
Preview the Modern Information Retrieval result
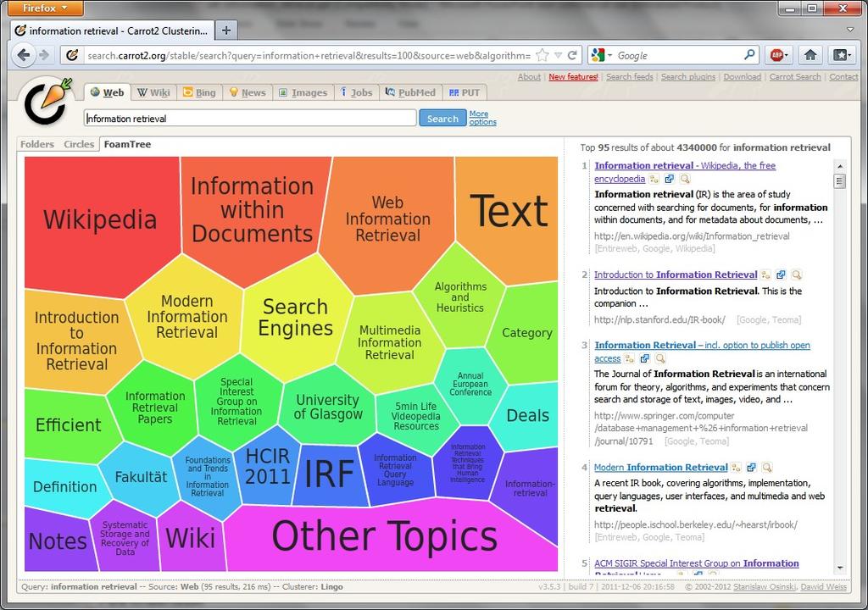coord(766,468)
